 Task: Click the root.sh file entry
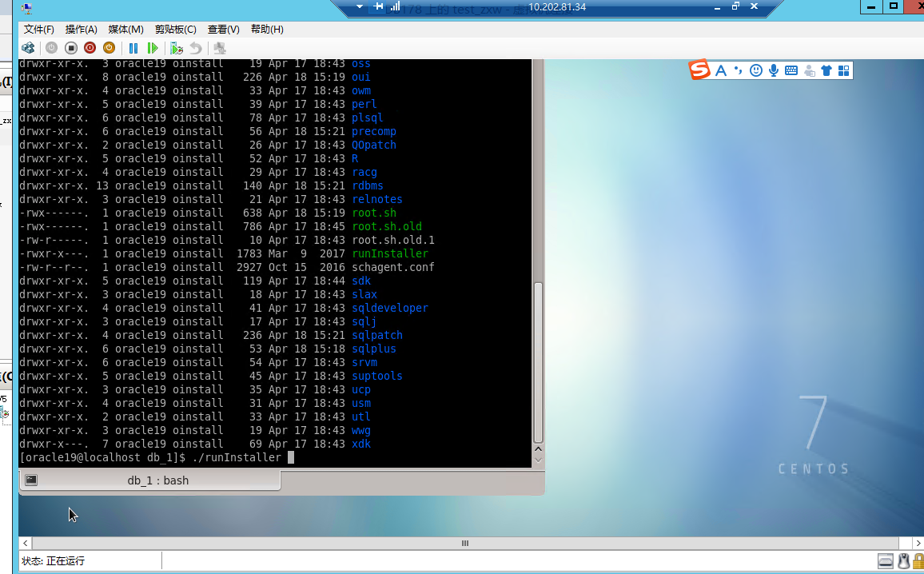(374, 213)
